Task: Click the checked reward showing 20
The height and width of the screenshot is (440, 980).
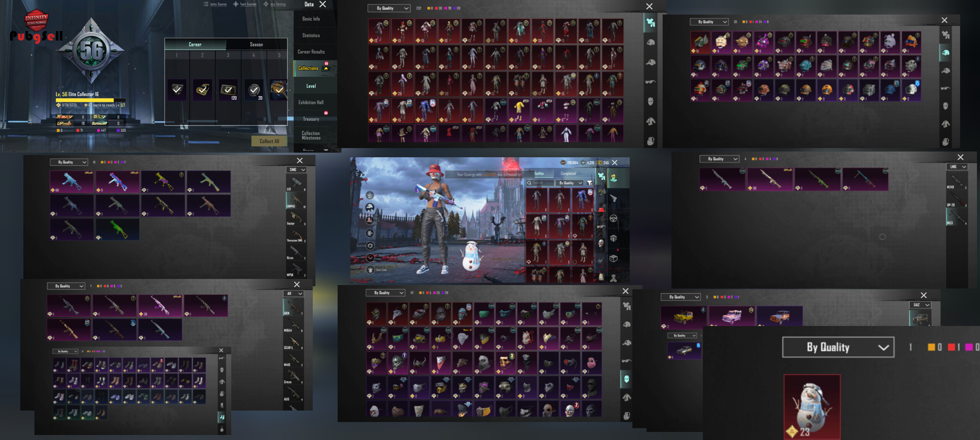Action: pyautogui.click(x=254, y=90)
